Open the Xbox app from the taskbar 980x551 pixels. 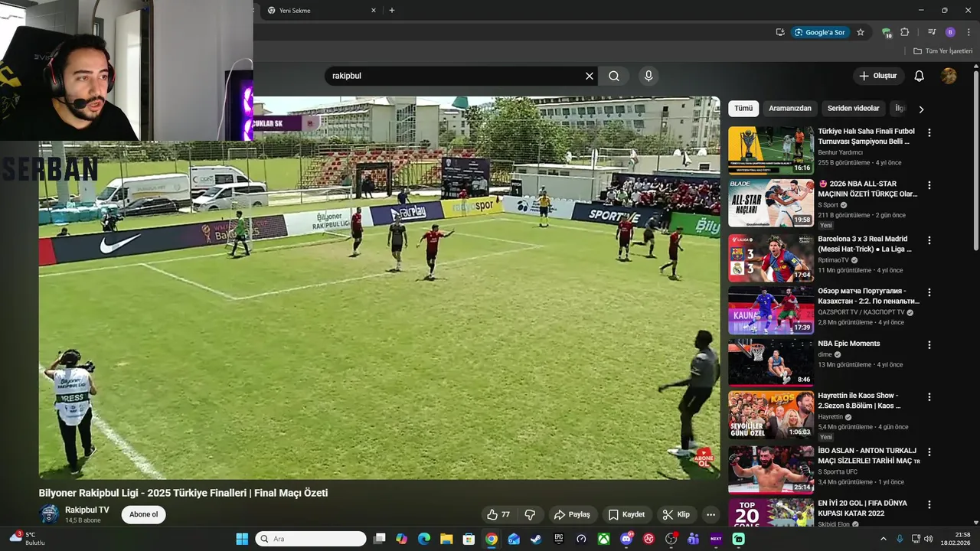[604, 539]
